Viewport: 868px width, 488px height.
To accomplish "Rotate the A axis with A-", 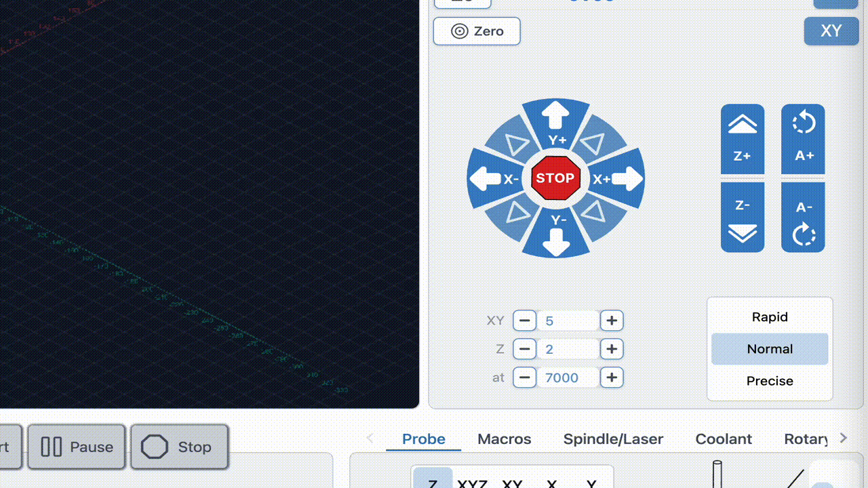I will click(x=804, y=218).
